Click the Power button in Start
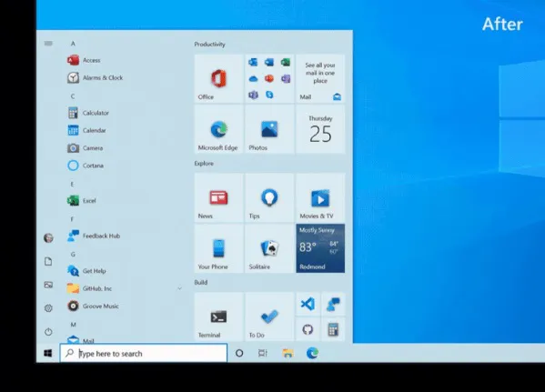 (x=48, y=332)
